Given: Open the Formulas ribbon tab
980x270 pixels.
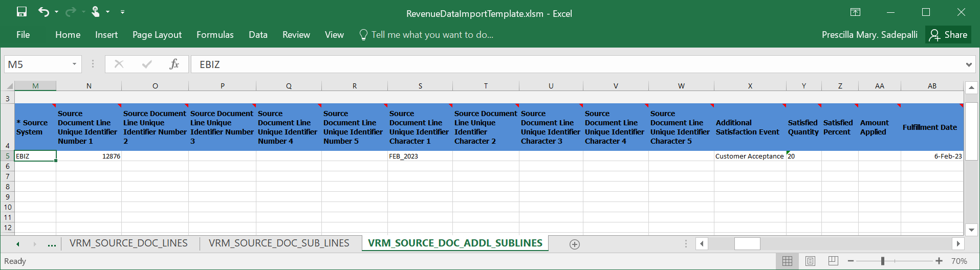Looking at the screenshot, I should [215, 35].
